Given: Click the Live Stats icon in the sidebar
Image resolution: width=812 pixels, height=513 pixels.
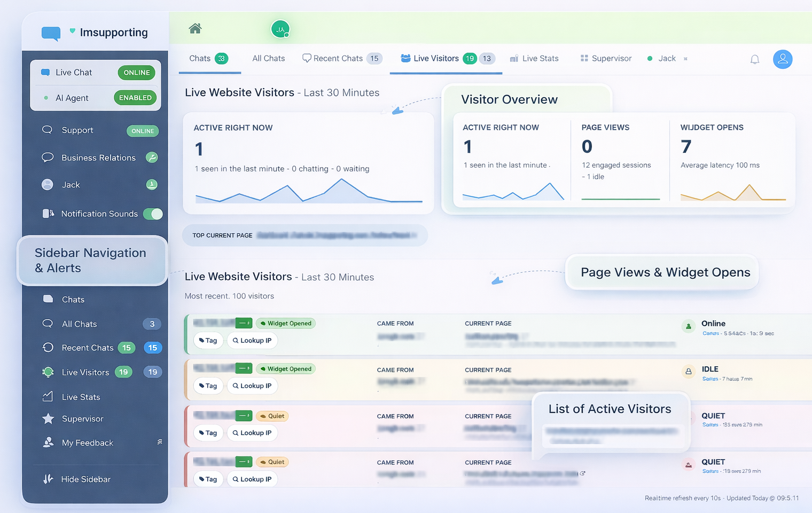Looking at the screenshot, I should 48,397.
